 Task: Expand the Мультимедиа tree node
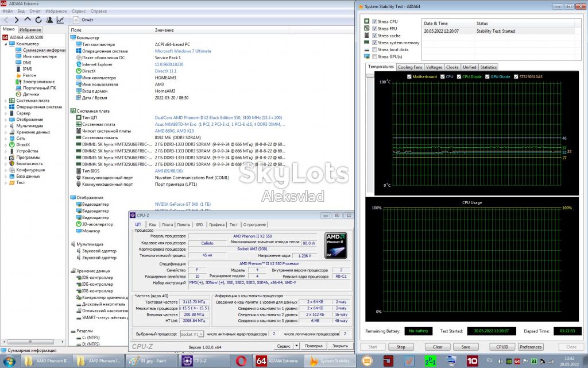click(x=6, y=126)
